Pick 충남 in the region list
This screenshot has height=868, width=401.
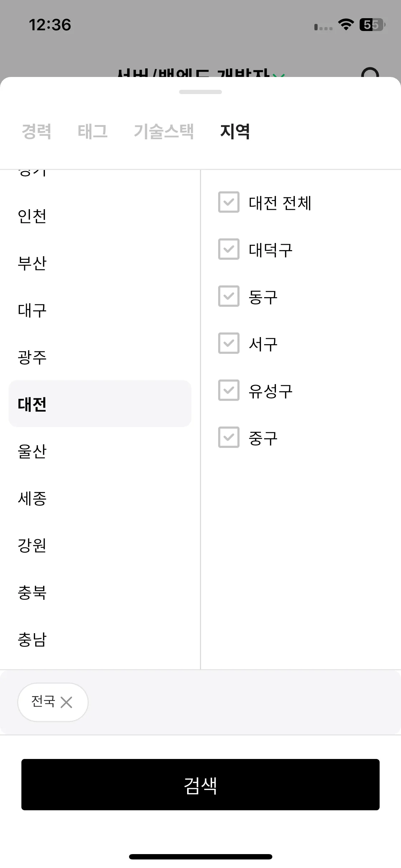(x=100, y=639)
